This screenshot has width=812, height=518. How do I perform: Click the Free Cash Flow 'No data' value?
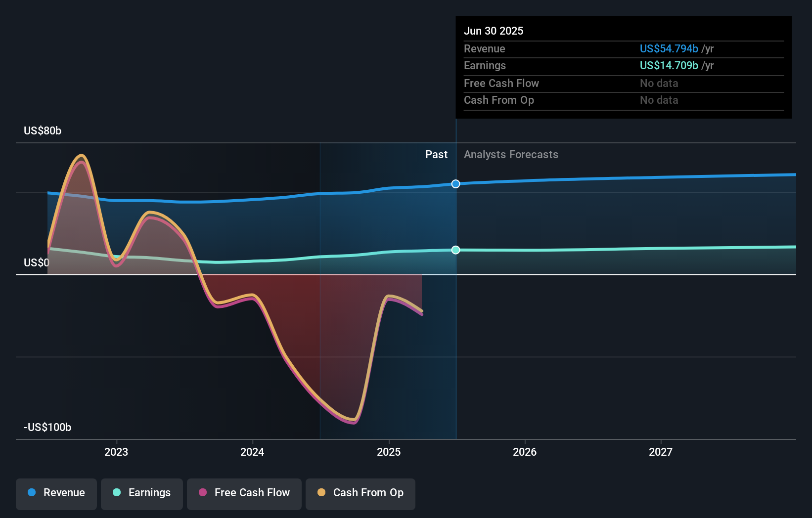(x=659, y=83)
